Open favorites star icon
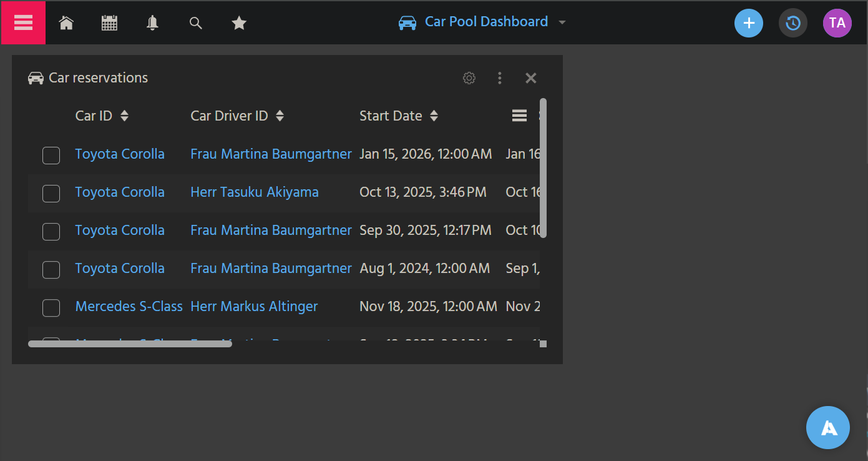The image size is (868, 461). click(239, 23)
